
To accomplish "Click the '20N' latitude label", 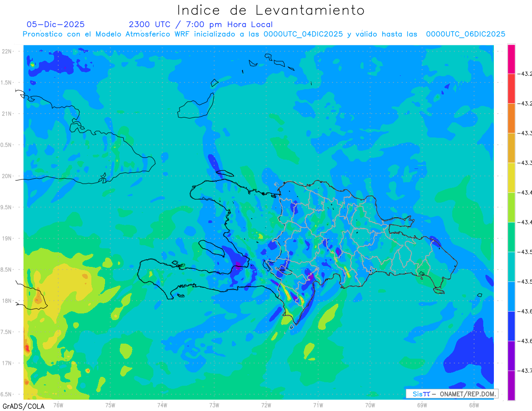I will 8,176.
